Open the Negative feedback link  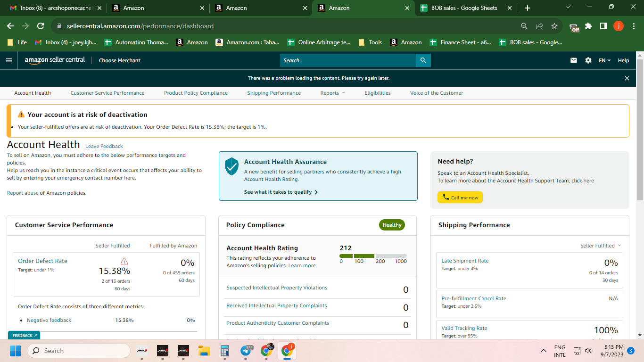pyautogui.click(x=49, y=320)
